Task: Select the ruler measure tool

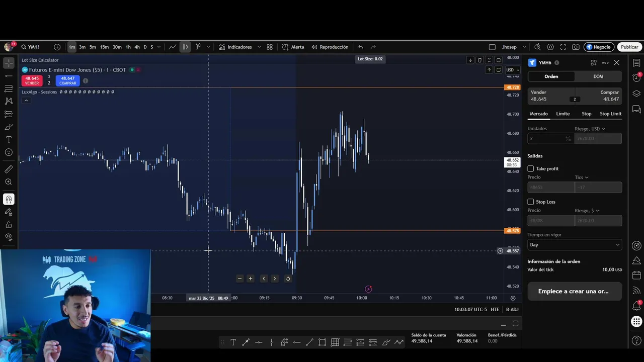Action: click(9, 169)
